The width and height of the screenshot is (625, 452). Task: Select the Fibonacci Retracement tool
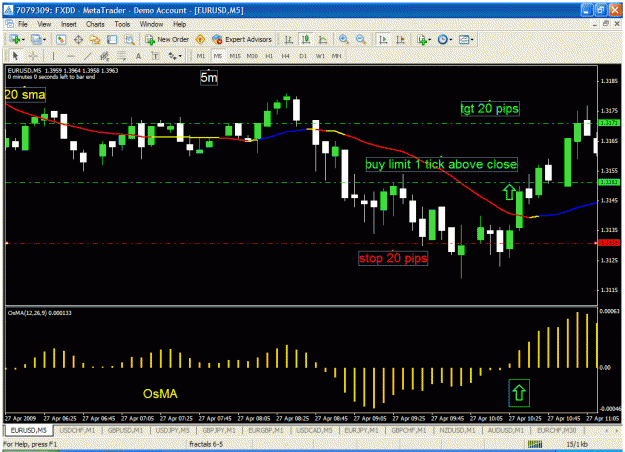coord(122,56)
